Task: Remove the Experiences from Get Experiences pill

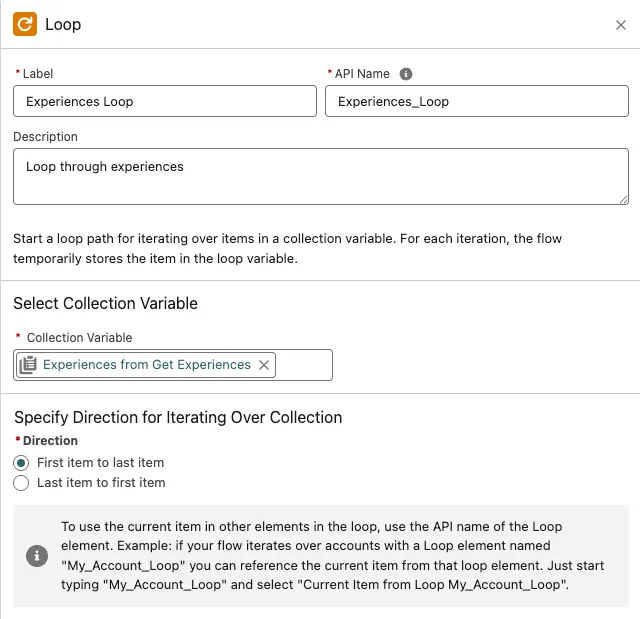Action: (264, 365)
